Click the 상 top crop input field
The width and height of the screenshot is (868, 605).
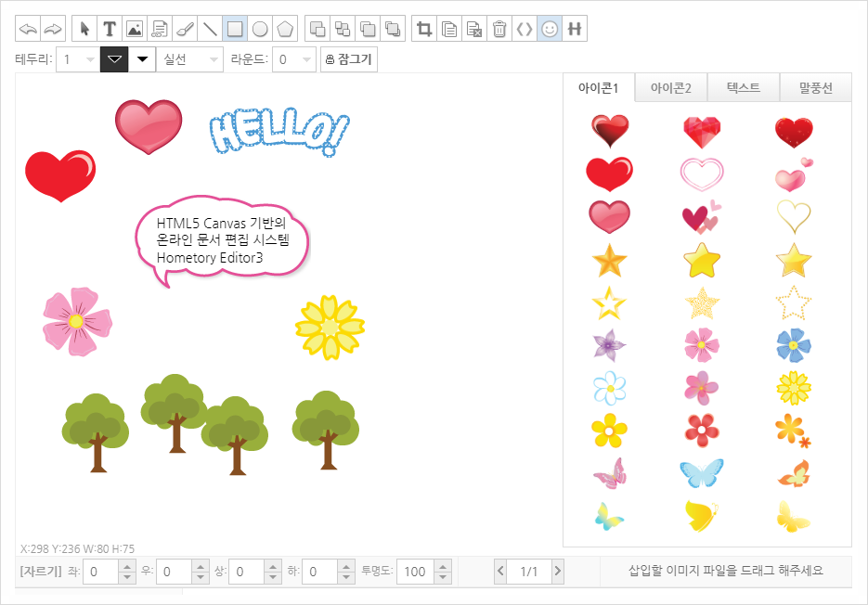(246, 572)
